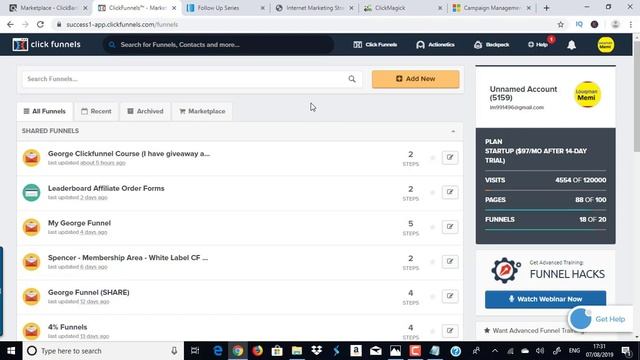Select the All Funnels tab

point(44,111)
